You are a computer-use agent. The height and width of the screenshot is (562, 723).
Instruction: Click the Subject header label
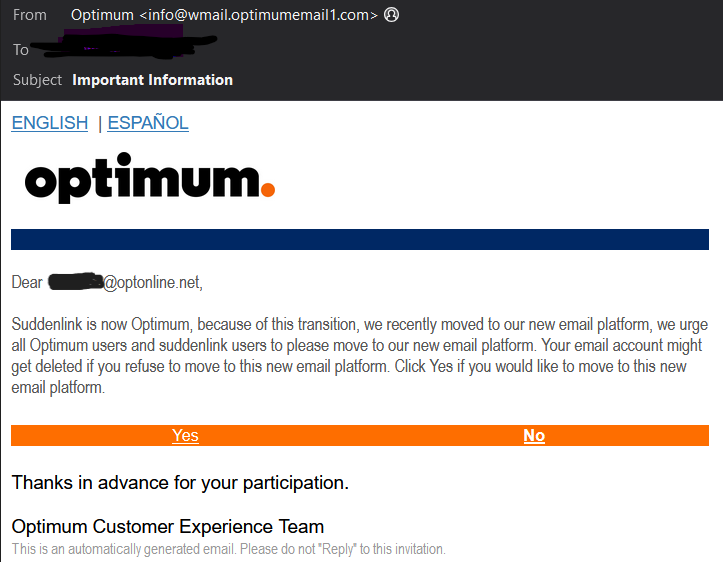pyautogui.click(x=38, y=80)
